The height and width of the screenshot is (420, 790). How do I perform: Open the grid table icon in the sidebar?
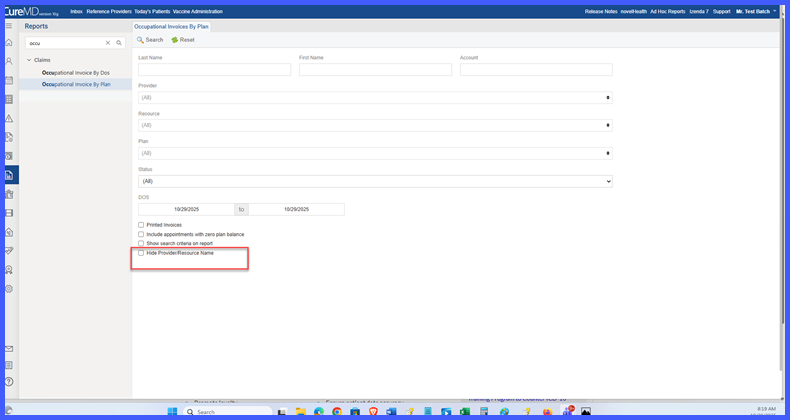point(9,100)
